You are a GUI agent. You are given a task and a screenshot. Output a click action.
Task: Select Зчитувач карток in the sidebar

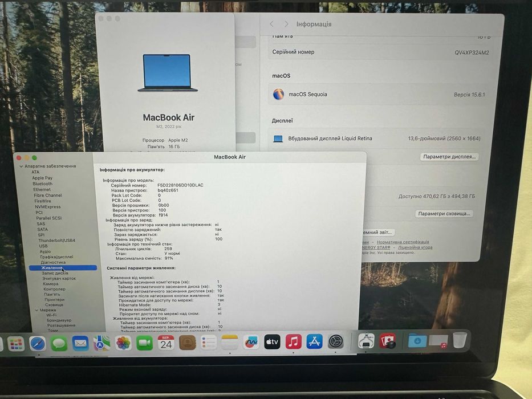click(59, 278)
